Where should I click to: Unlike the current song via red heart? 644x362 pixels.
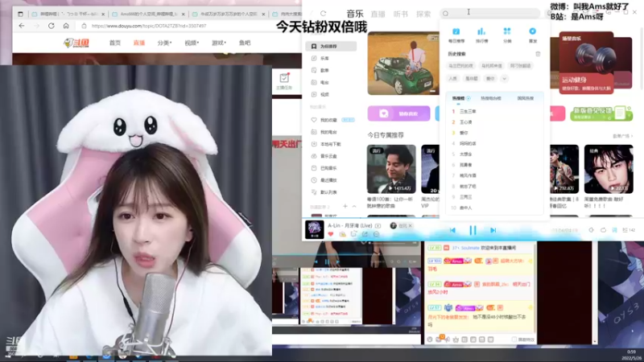[x=331, y=234]
